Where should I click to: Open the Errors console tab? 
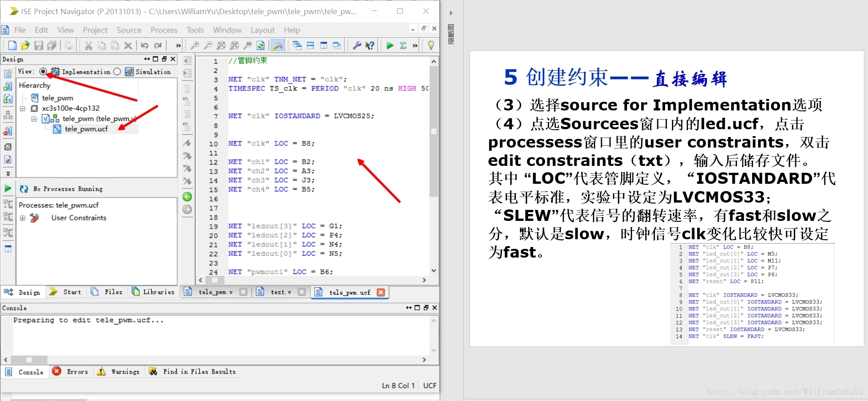[71, 372]
